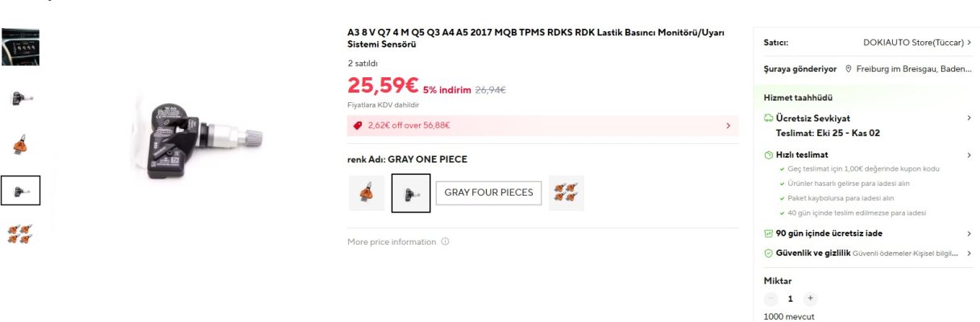Open the DOKIAUTO Store seller page

click(x=916, y=42)
